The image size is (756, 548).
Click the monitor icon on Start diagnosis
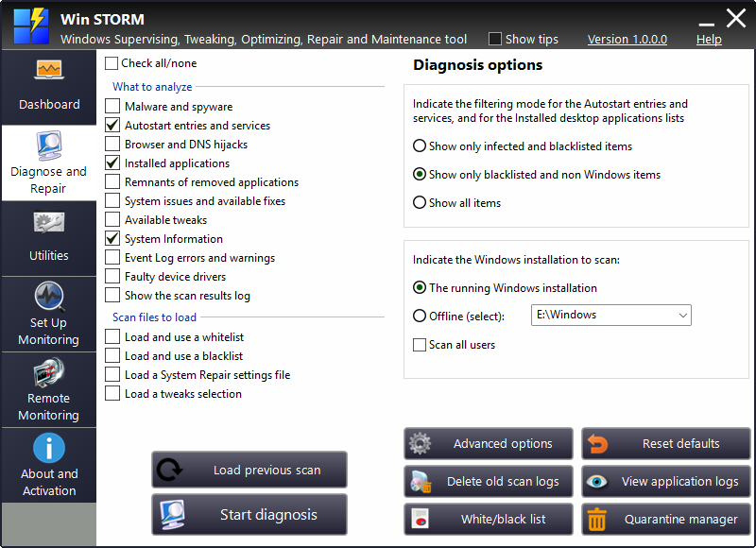click(172, 514)
